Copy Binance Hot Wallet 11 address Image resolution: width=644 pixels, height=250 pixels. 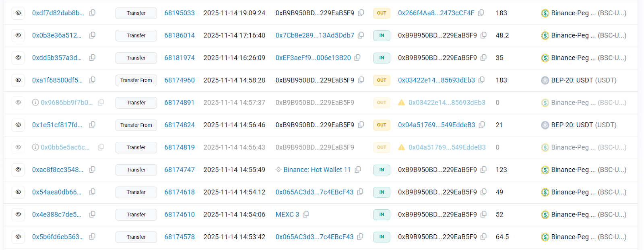[358, 169]
